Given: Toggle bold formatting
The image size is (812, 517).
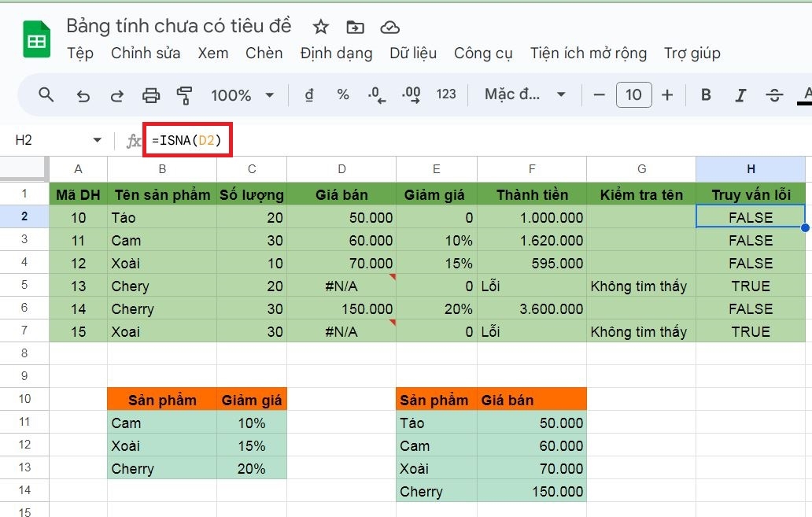Looking at the screenshot, I should point(705,94).
